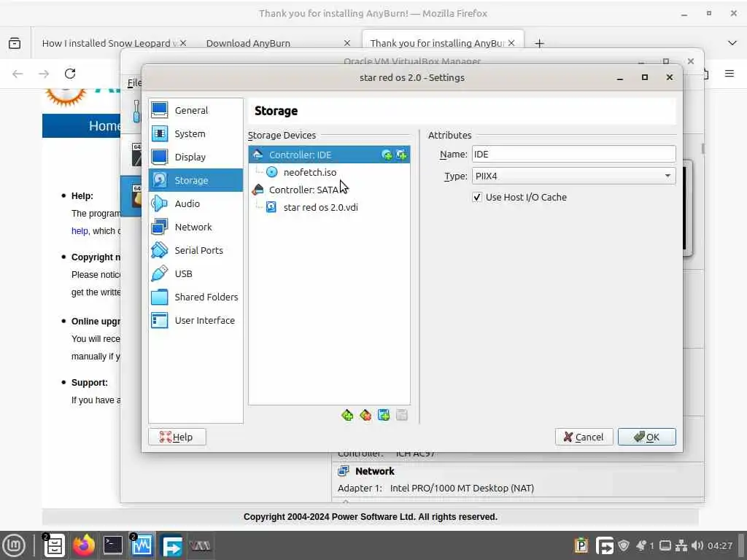The width and height of the screenshot is (747, 560).
Task: Click the Help button
Action: pyautogui.click(x=177, y=437)
